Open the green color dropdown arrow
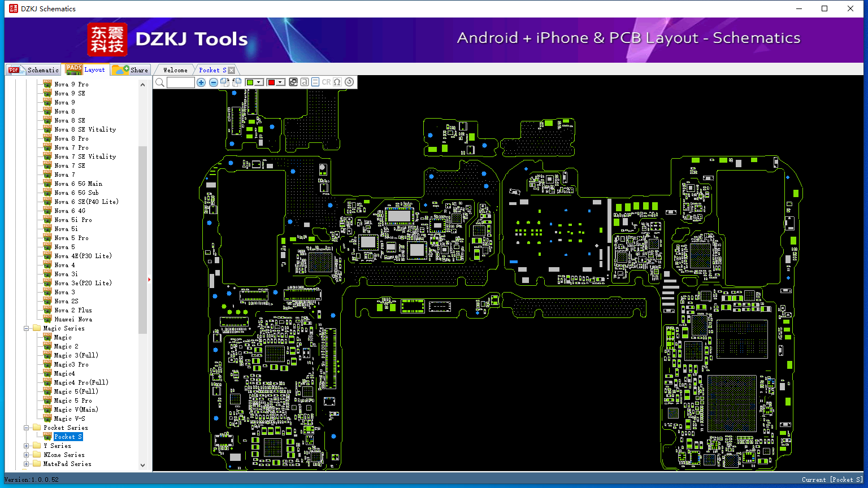The image size is (868, 488). click(x=259, y=82)
